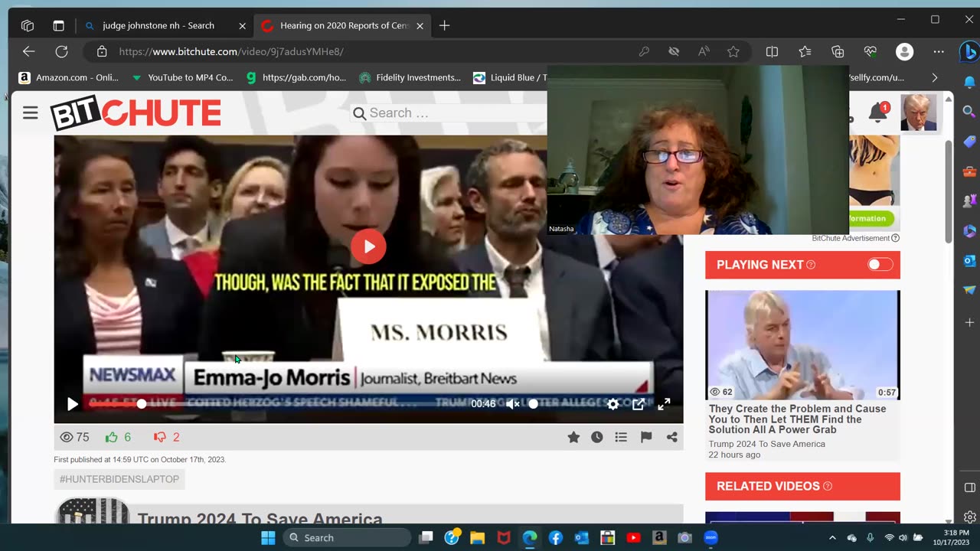Open Edge Settings and more menu

[x=939, y=51]
